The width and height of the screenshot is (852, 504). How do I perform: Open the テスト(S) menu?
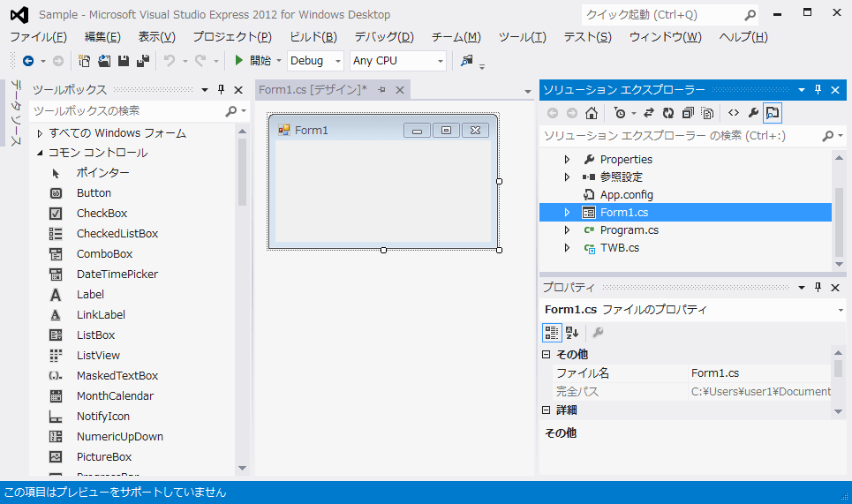point(587,37)
